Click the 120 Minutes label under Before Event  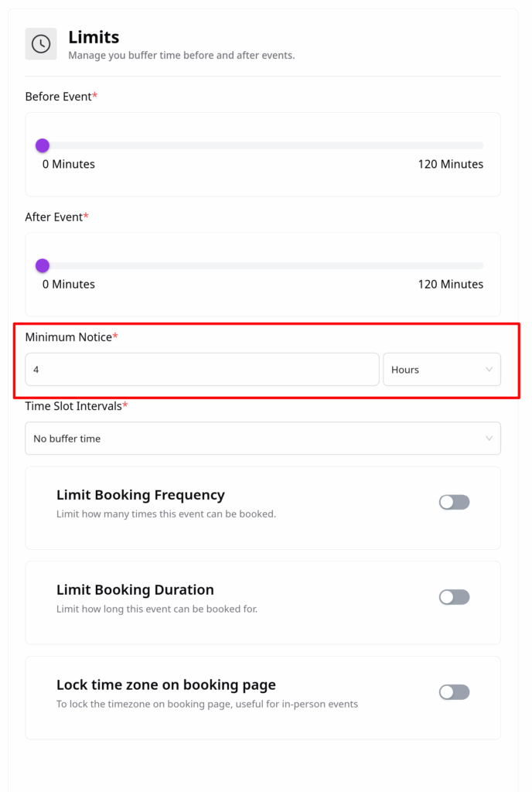point(450,164)
